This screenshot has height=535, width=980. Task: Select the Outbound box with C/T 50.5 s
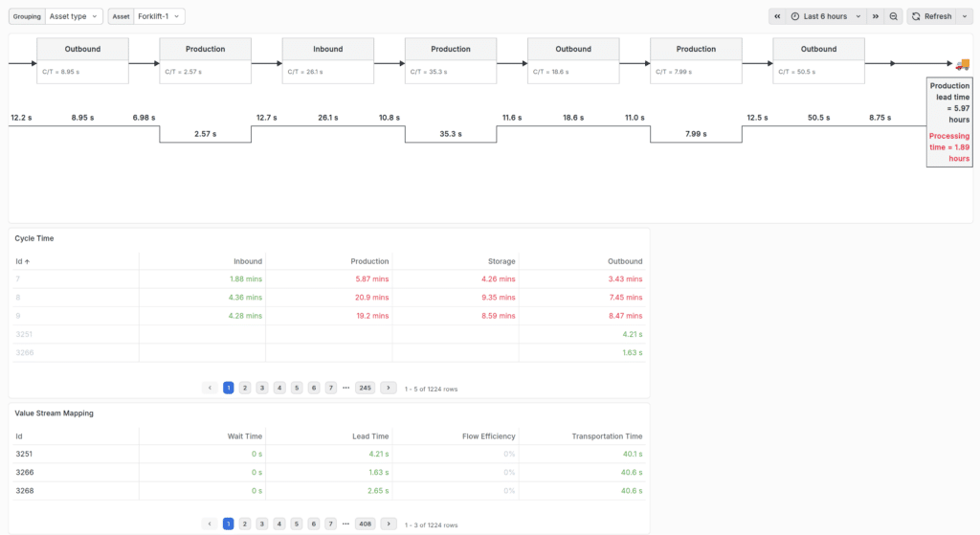[x=819, y=60]
